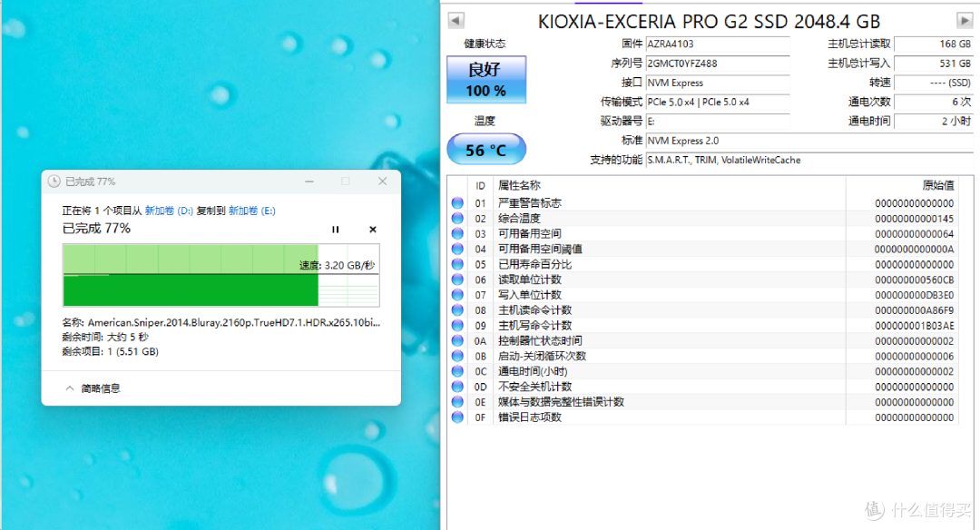Screen dimensions: 980x530
Task: Select the 错误日志项数 attribute name
Action: [x=529, y=417]
